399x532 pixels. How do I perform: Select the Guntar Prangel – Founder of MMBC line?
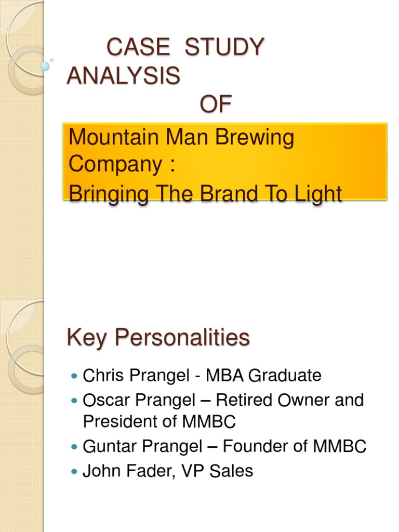(224, 446)
